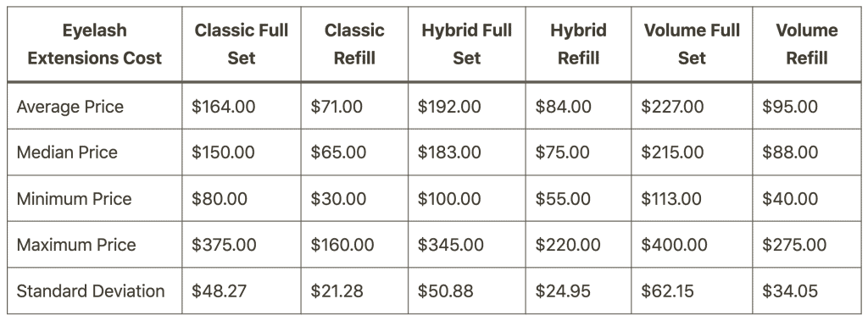Select the Classic Refill column header

click(x=354, y=44)
